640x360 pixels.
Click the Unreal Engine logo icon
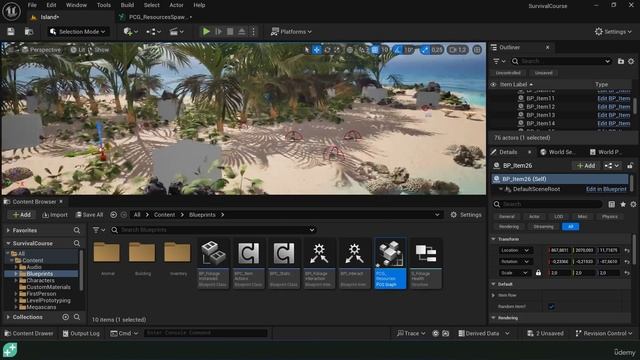(11, 11)
